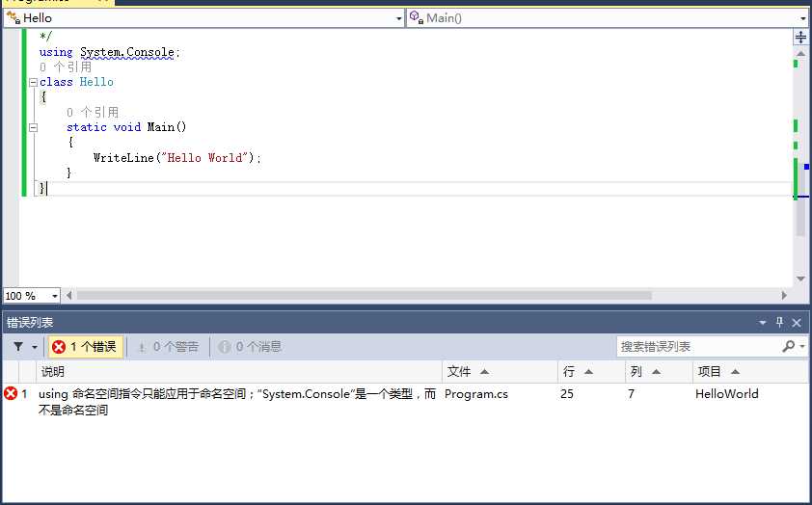Sort error list by 文件 column header

point(500,371)
